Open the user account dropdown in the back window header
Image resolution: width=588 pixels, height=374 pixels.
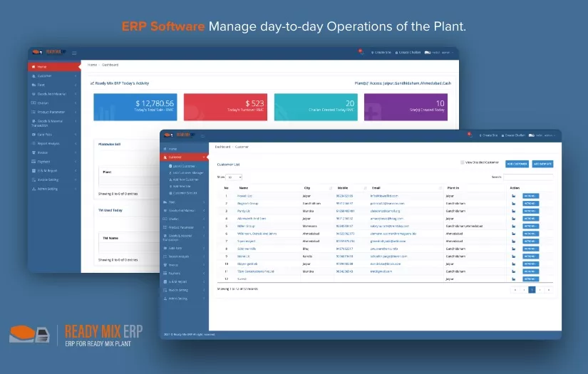tap(439, 53)
